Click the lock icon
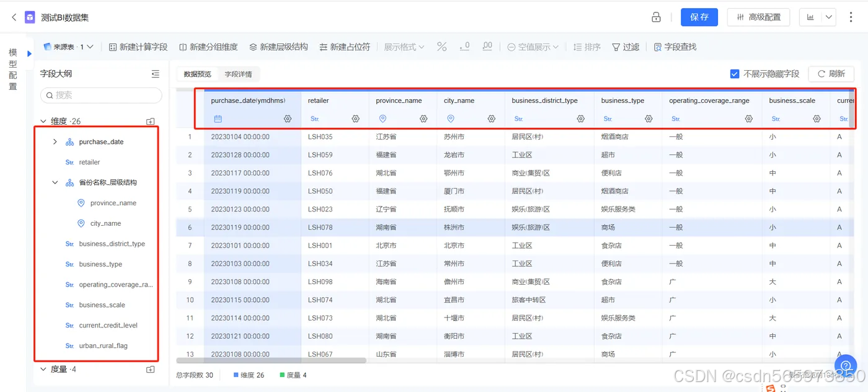The height and width of the screenshot is (392, 868). pyautogui.click(x=656, y=17)
